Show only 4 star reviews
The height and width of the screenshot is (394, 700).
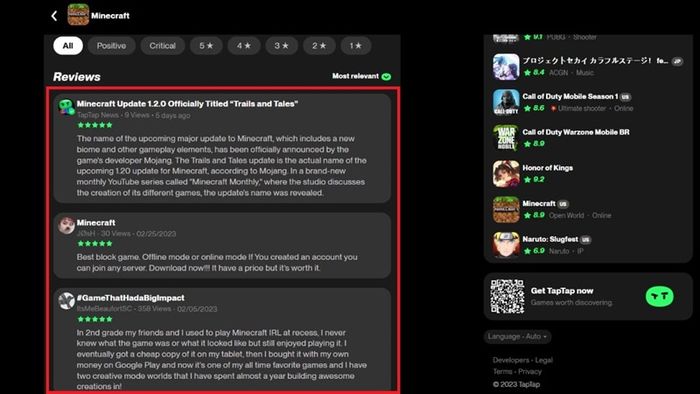point(244,46)
